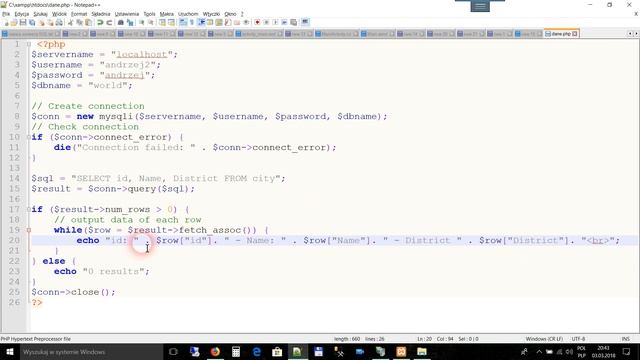Click 'PHP Hypertext Preprocessor file' status text
The width and height of the screenshot is (640, 360).
pyautogui.click(x=36, y=339)
